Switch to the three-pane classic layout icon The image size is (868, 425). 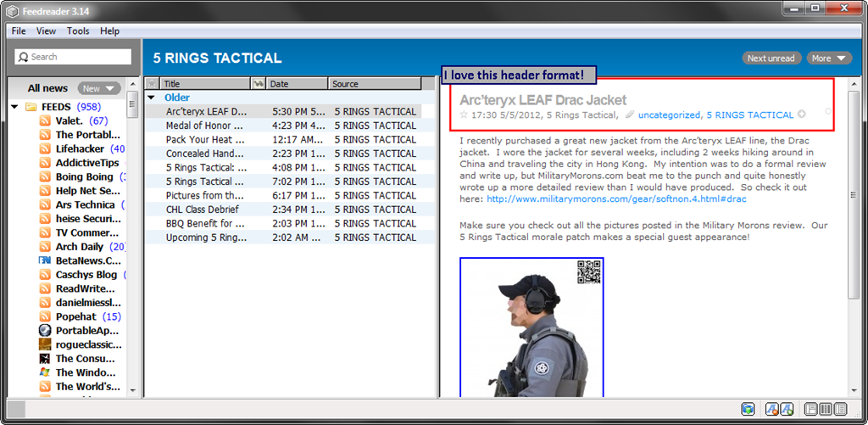(x=810, y=409)
